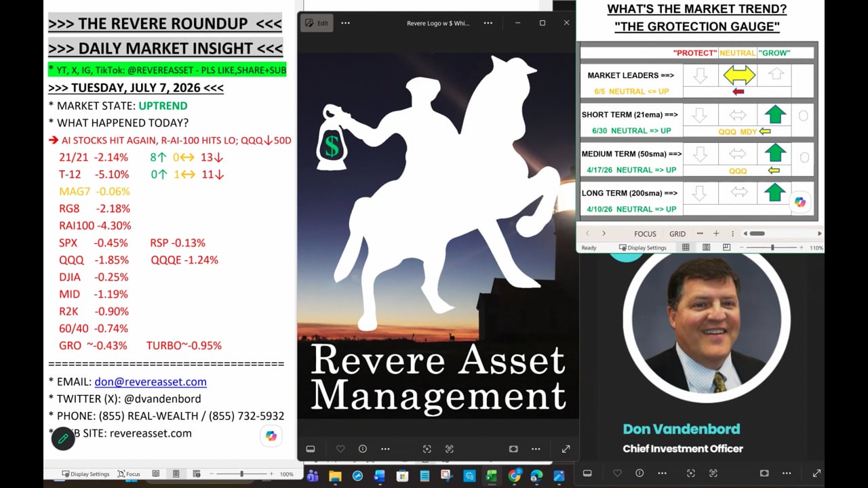The width and height of the screenshot is (868, 488).
Task: Click fit-to-window in Don Vandenbord Photos window
Action: 764,473
